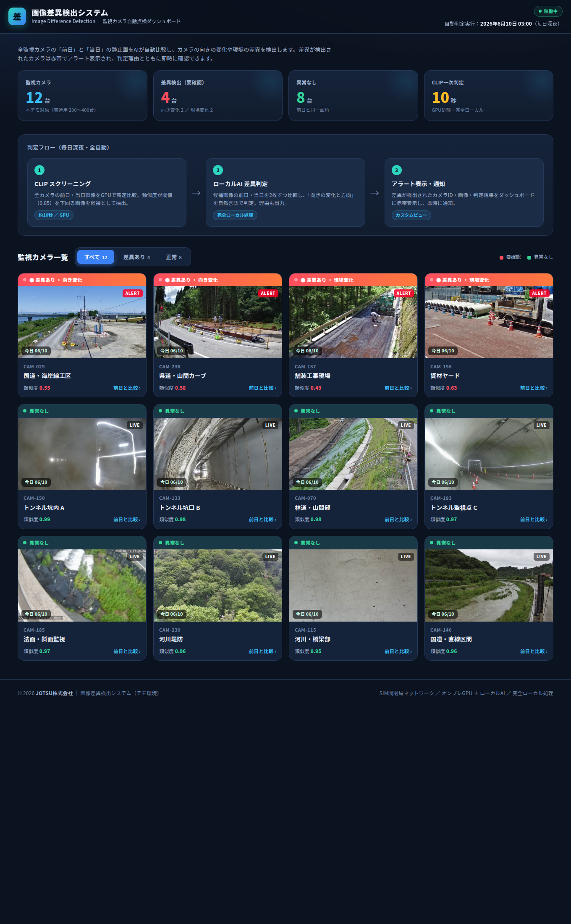Open the トンネル坑口 B camera thumbnail
The width and height of the screenshot is (571, 924).
[x=217, y=454]
